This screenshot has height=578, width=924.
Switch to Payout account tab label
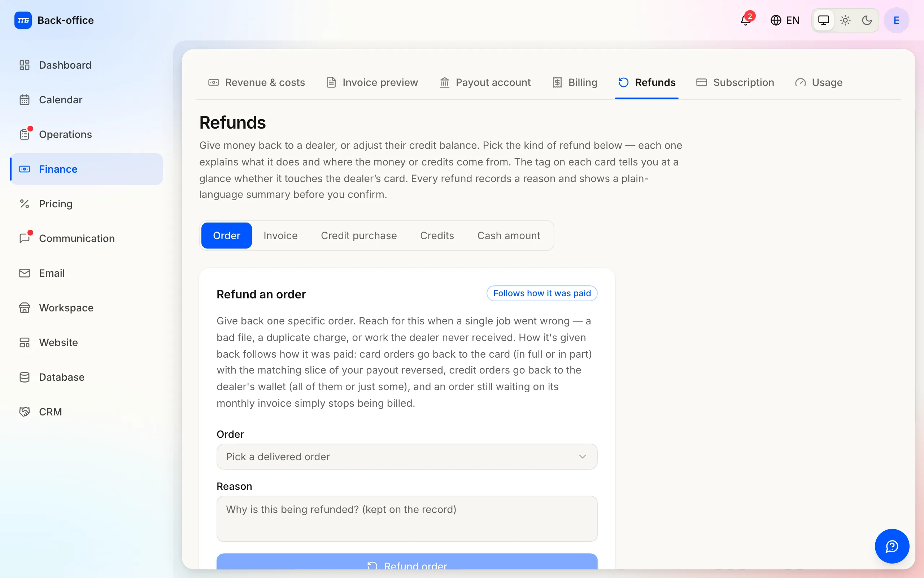click(x=493, y=83)
